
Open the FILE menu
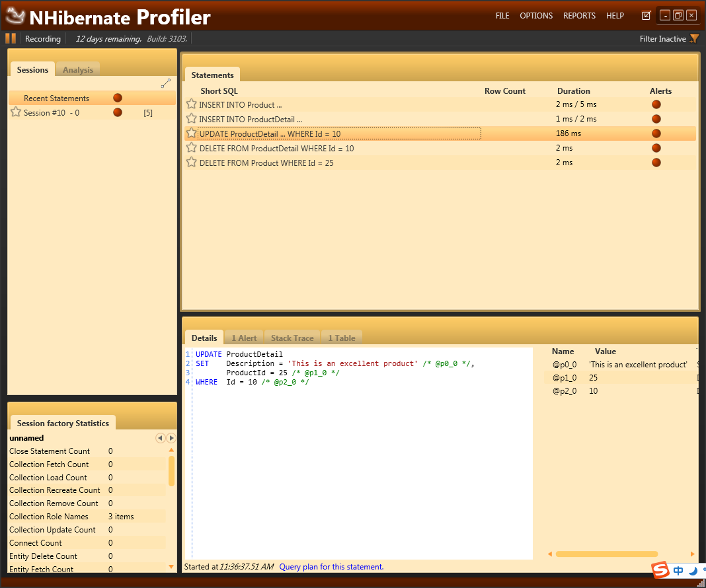502,16
